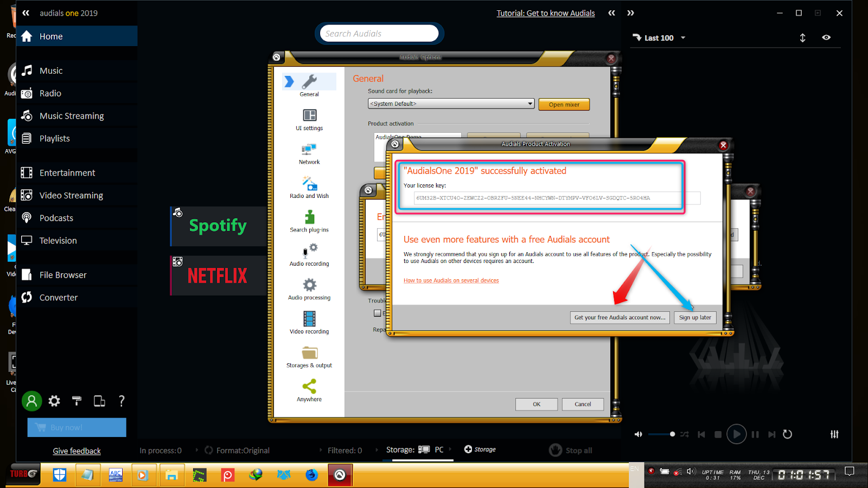The image size is (868, 488).
Task: Open Storages & output options
Action: click(x=309, y=357)
